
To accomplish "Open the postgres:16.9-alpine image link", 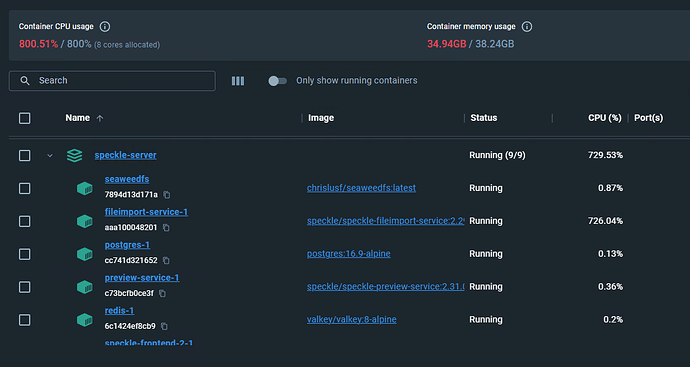I will click(349, 254).
